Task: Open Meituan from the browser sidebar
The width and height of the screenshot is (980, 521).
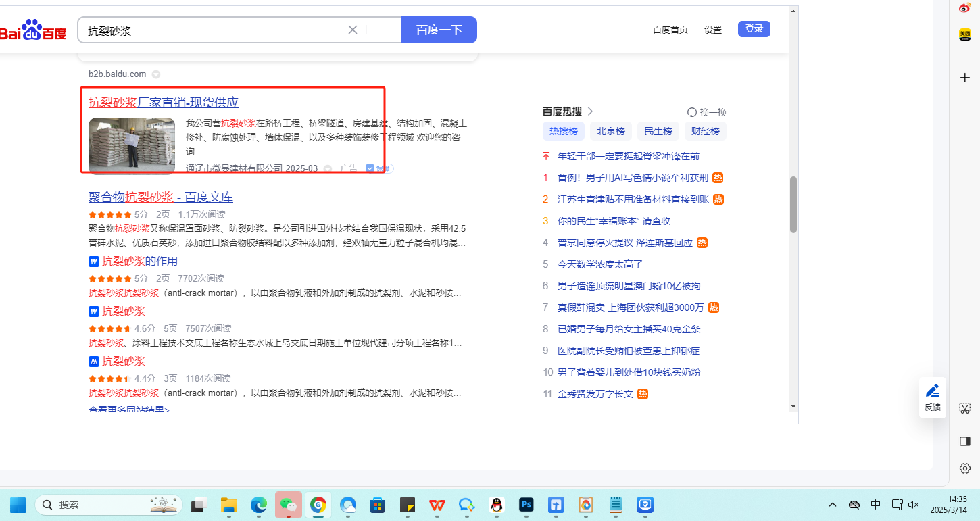Action: point(965,34)
